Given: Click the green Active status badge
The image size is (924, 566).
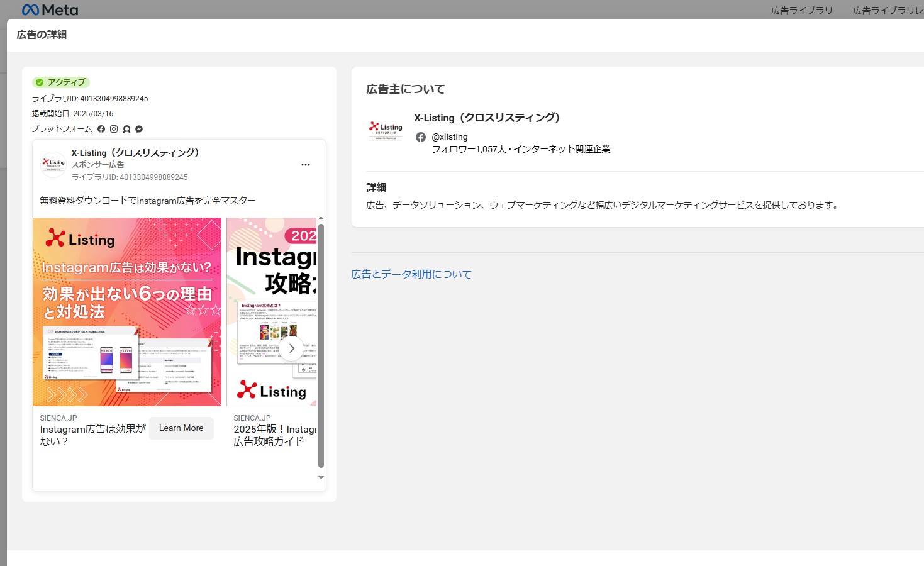Looking at the screenshot, I should pyautogui.click(x=61, y=82).
